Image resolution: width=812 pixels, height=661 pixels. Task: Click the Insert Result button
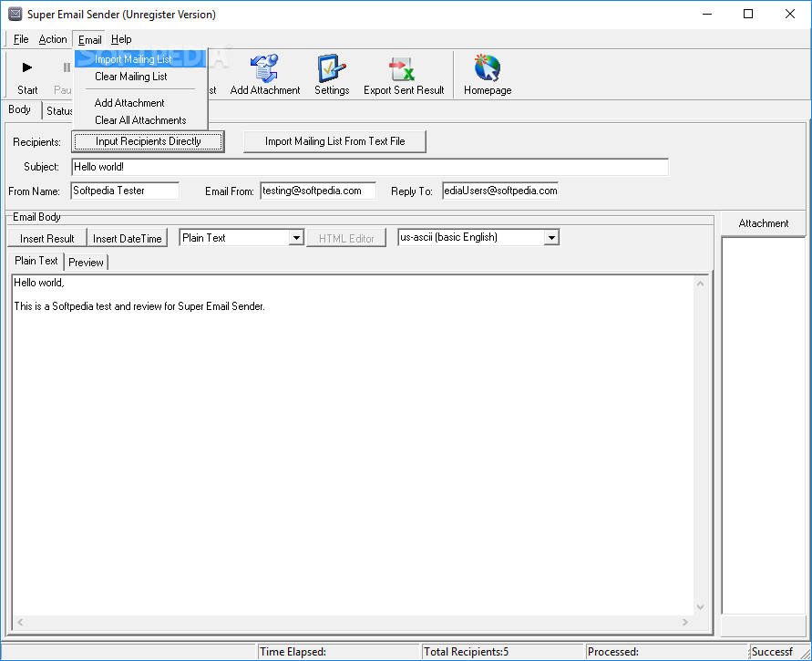pos(47,238)
